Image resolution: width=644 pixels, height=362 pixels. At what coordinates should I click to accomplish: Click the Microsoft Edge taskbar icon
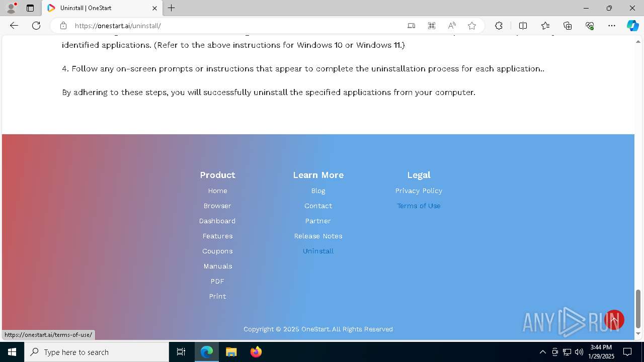pos(207,352)
